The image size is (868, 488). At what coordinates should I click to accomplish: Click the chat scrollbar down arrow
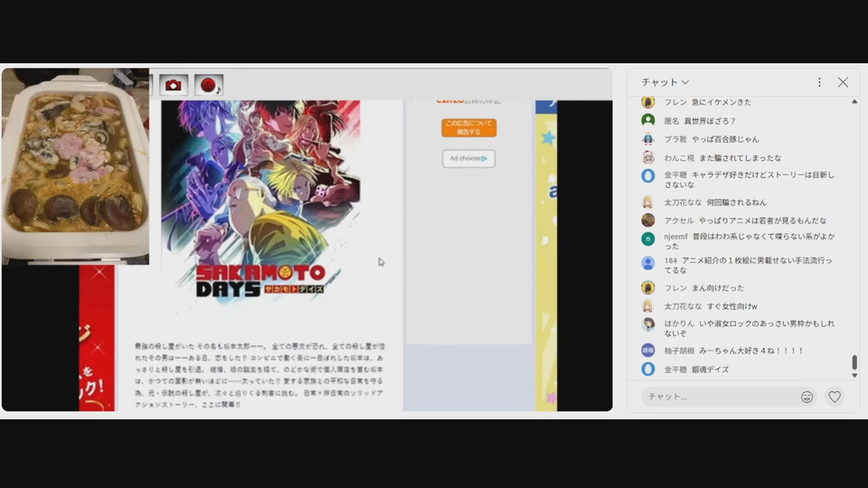point(854,375)
